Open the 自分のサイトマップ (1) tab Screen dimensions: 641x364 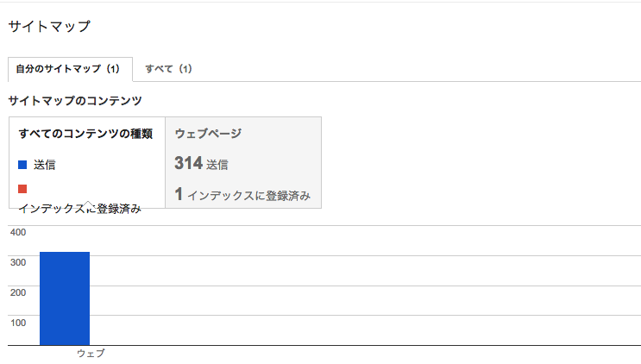click(x=71, y=69)
